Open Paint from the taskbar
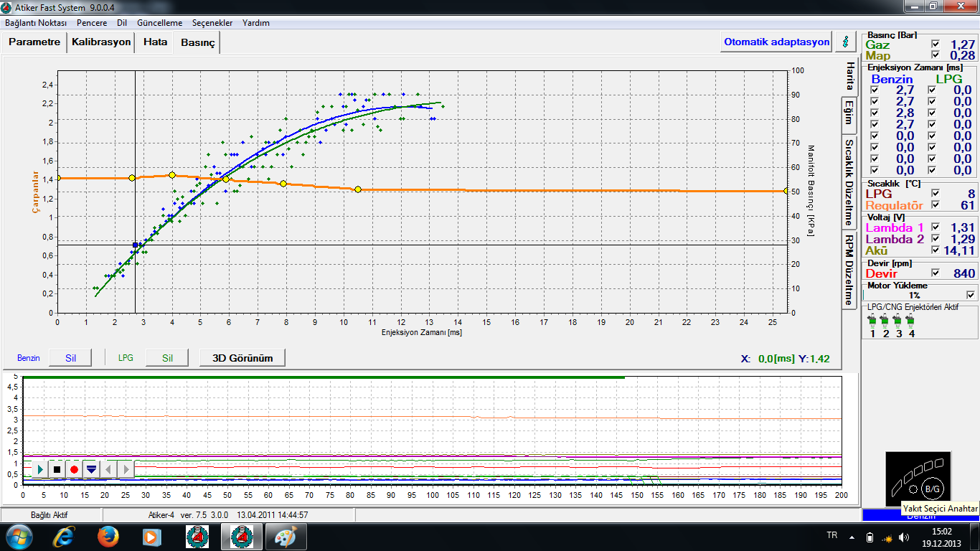 click(286, 536)
